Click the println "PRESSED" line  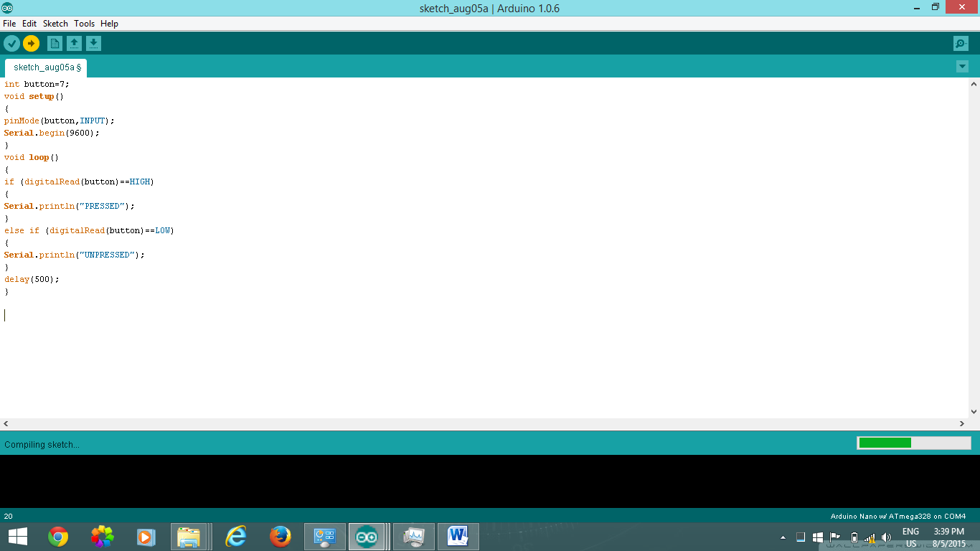coord(69,206)
